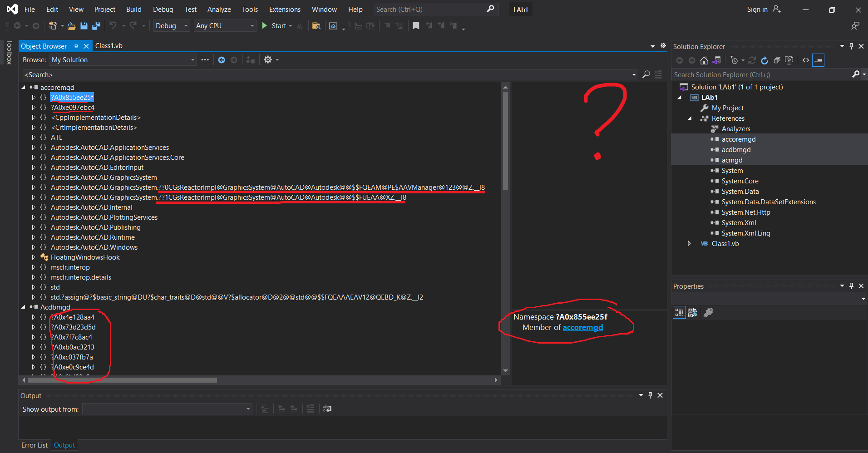This screenshot has width=868, height=453.
Task: Open the Analyze menu
Action: (219, 10)
